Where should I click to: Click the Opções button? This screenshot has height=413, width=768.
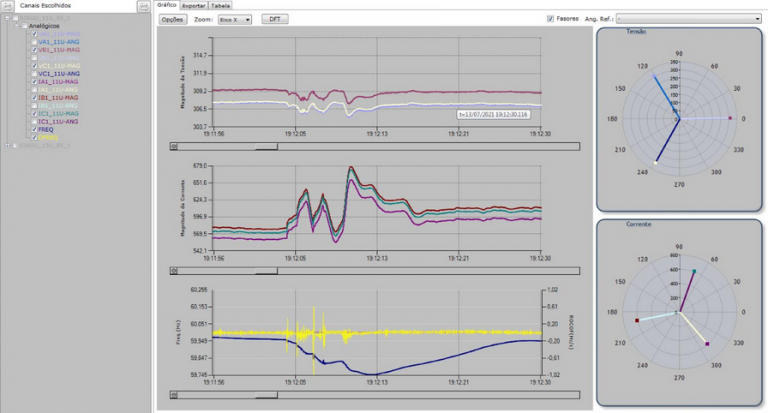(x=173, y=19)
